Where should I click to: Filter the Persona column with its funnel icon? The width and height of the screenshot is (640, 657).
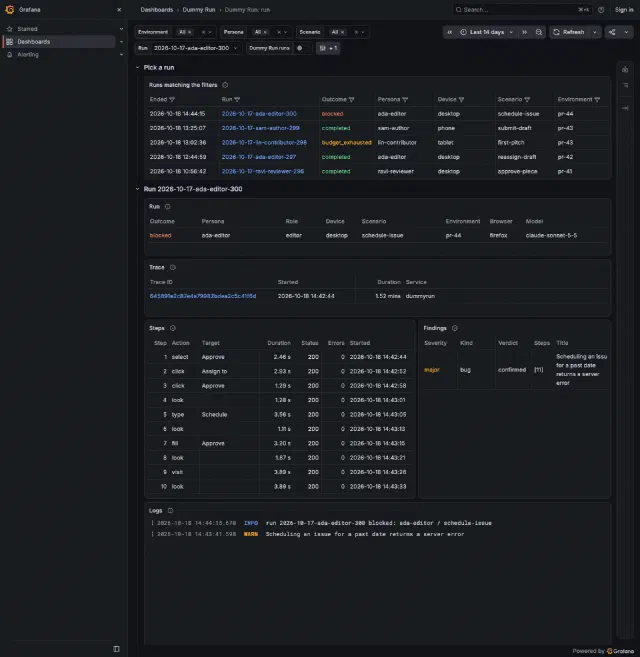click(x=405, y=100)
